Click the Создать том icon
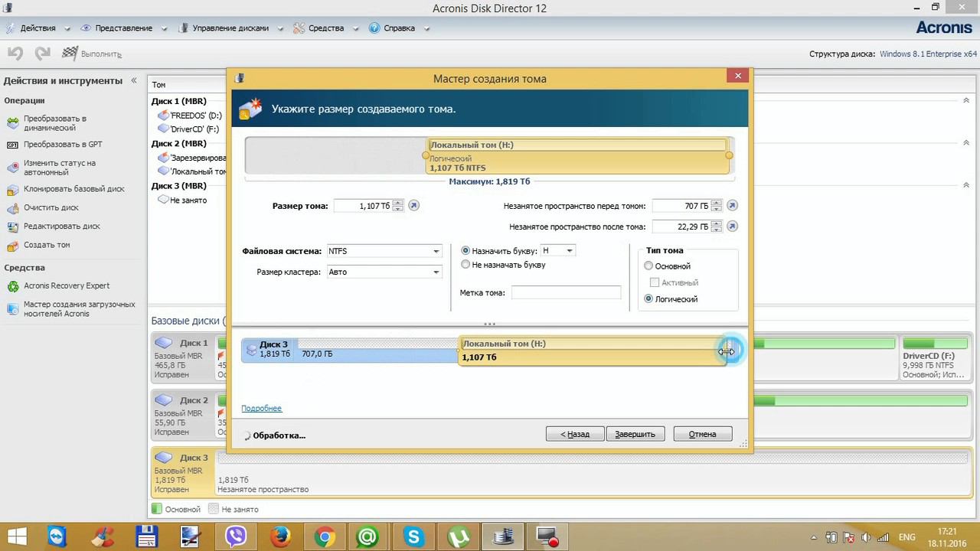This screenshot has width=980, height=551. (12, 245)
